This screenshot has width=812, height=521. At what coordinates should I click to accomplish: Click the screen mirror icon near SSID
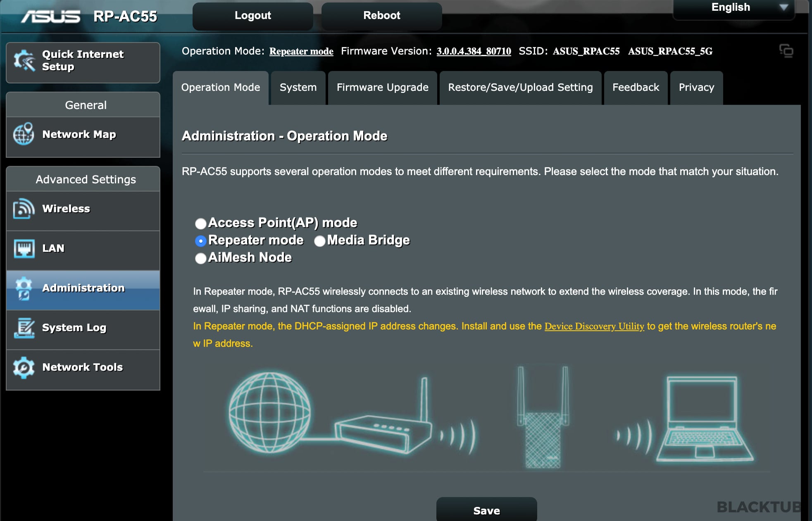click(786, 51)
